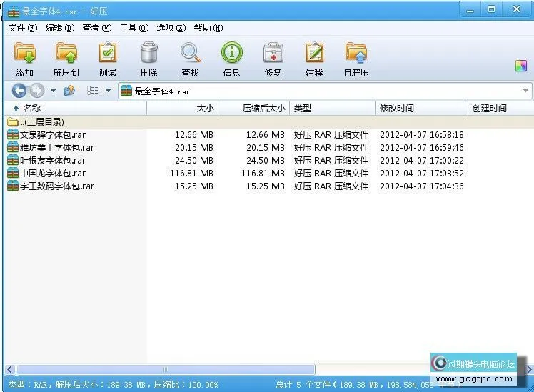Expand the address bar path dropdown
The width and height of the screenshot is (534, 392).
pos(525,91)
